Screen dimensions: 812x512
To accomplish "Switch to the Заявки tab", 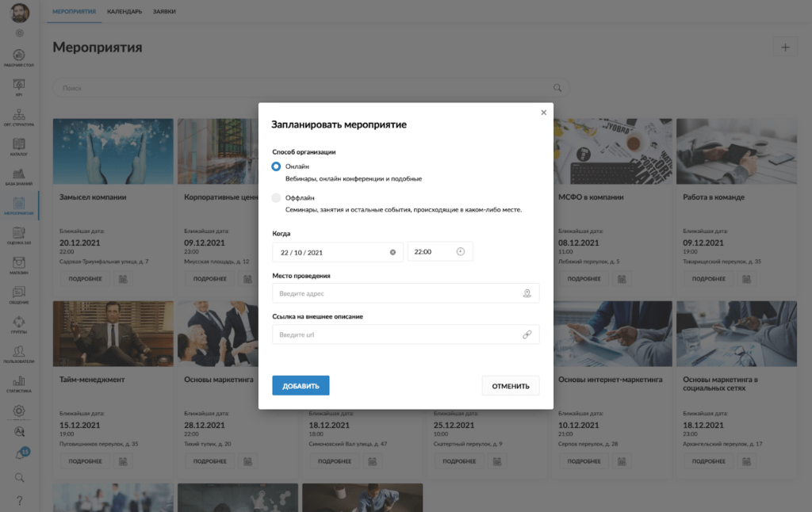I will [x=165, y=12].
